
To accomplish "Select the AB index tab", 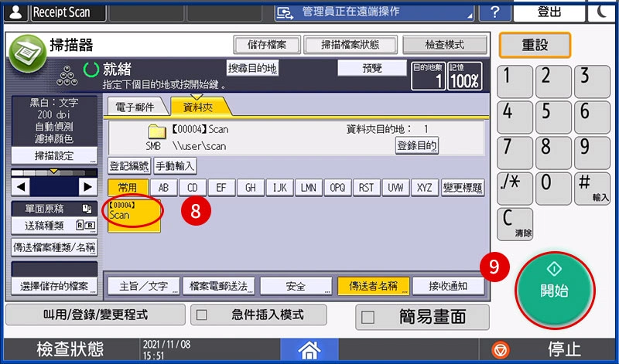I will pyautogui.click(x=163, y=188).
